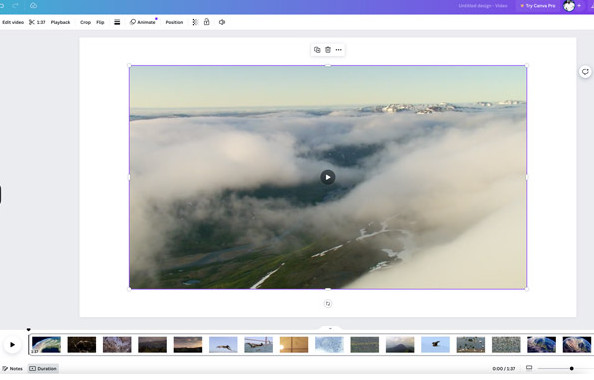Mute the video with the speaker icon
Screen dimensions: 594x380
tap(222, 22)
